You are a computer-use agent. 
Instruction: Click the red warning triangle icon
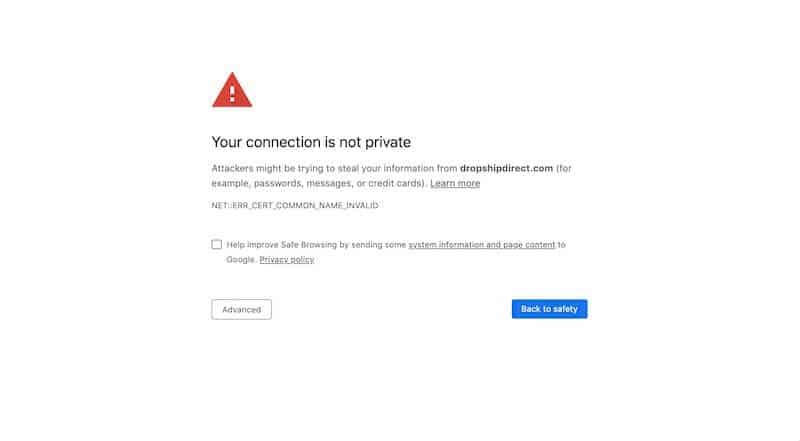[x=232, y=91]
